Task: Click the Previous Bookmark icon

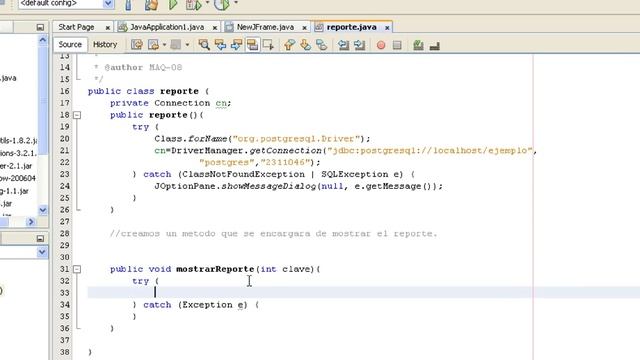Action: pyautogui.click(x=289, y=45)
